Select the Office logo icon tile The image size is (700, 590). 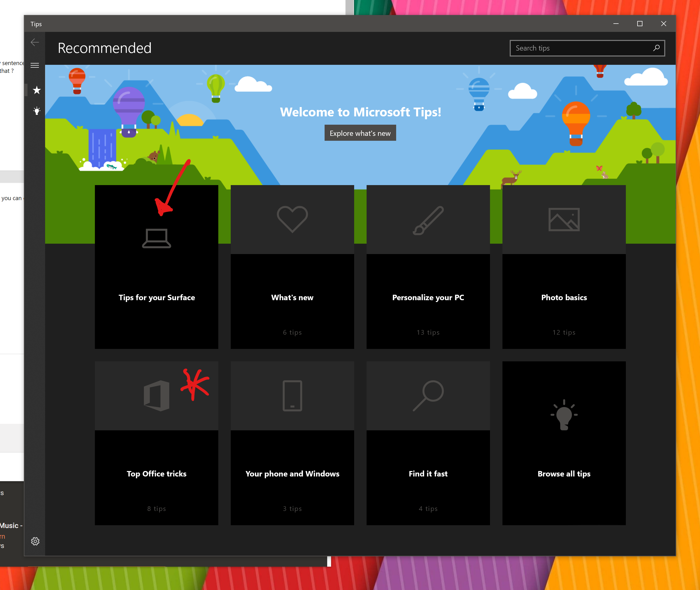click(x=157, y=396)
